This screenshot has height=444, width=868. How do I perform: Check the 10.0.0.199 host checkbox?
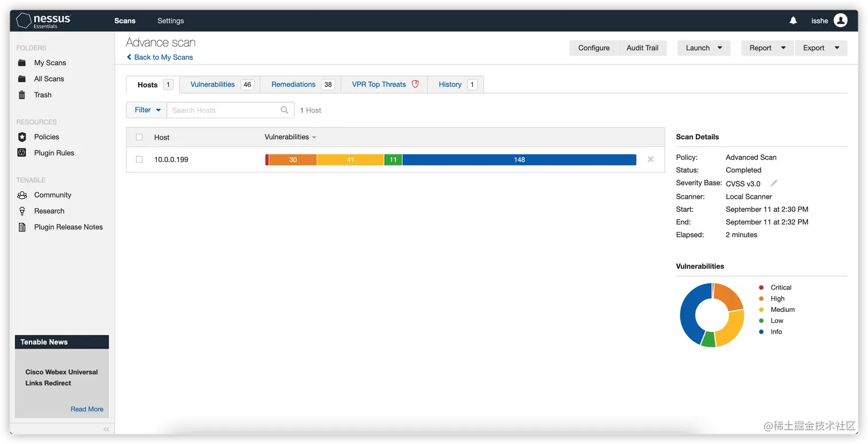(139, 159)
